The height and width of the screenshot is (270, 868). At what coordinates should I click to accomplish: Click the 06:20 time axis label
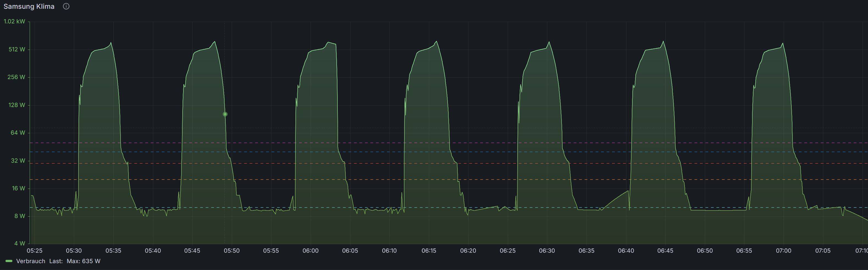(x=468, y=251)
